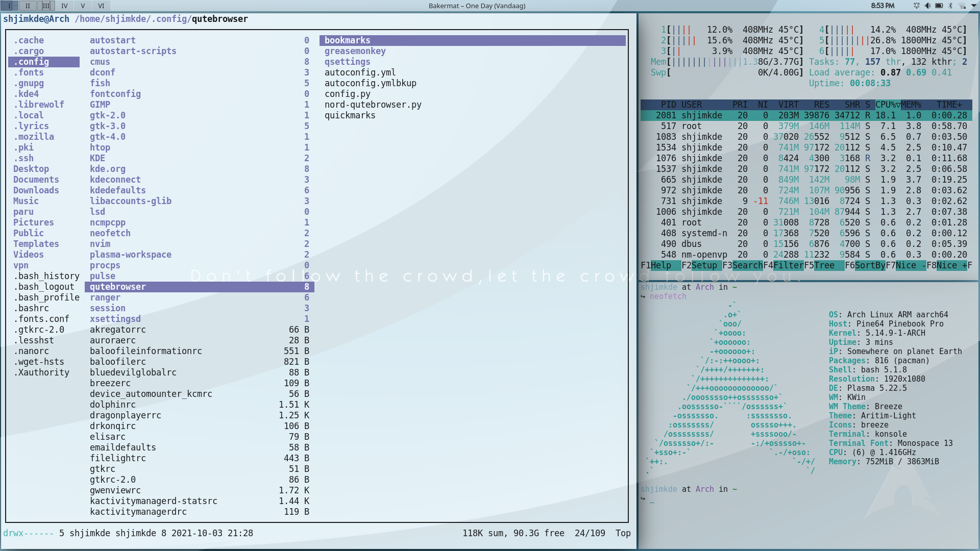Viewport: 980px width, 551px height.
Task: Sort htop by the PID column header
Action: pyautogui.click(x=668, y=105)
